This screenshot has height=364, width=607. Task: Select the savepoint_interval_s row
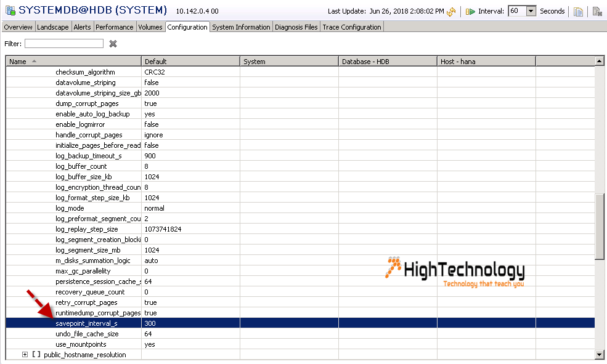(300, 323)
